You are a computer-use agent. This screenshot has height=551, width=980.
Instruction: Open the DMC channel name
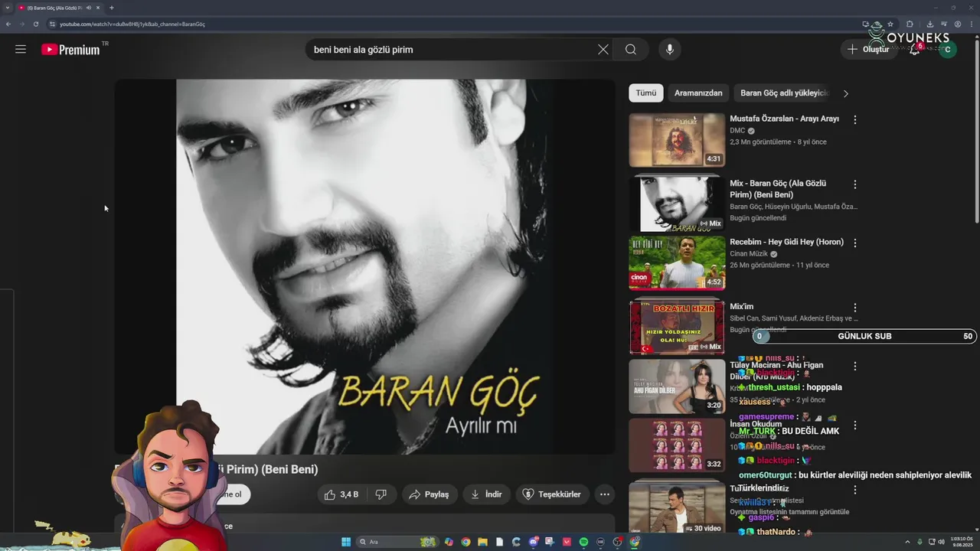point(737,131)
